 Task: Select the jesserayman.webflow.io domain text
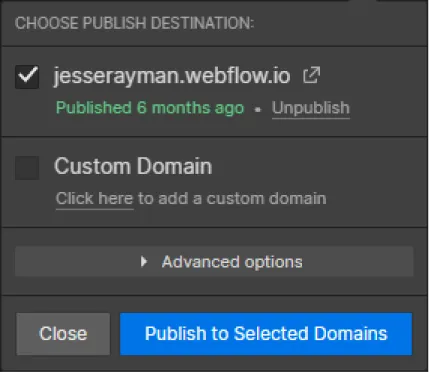[172, 76]
